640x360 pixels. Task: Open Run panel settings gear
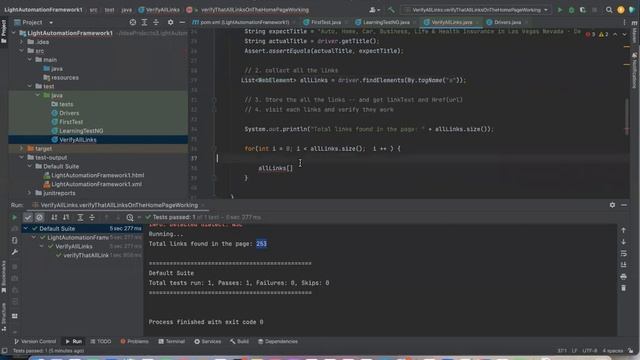pos(612,205)
